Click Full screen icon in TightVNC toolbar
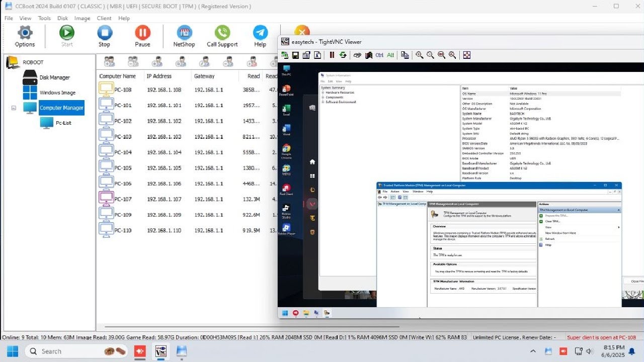The image size is (644, 362). coord(466,55)
